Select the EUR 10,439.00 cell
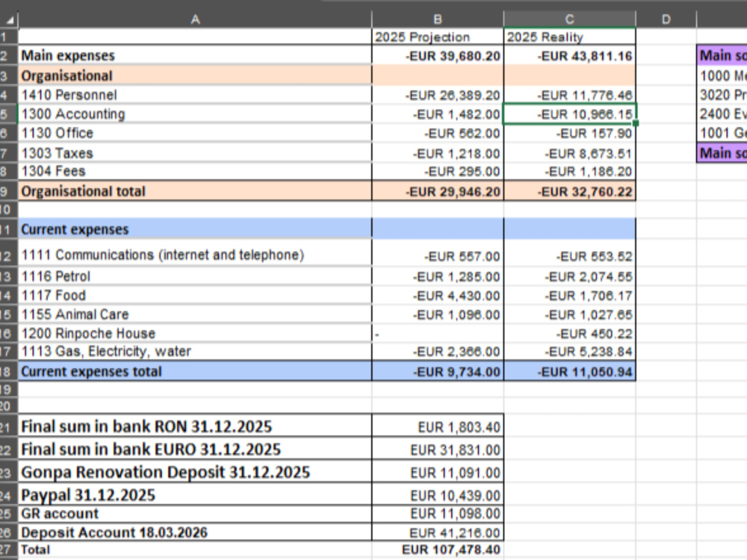Image resolution: width=747 pixels, height=560 pixels. (x=437, y=494)
